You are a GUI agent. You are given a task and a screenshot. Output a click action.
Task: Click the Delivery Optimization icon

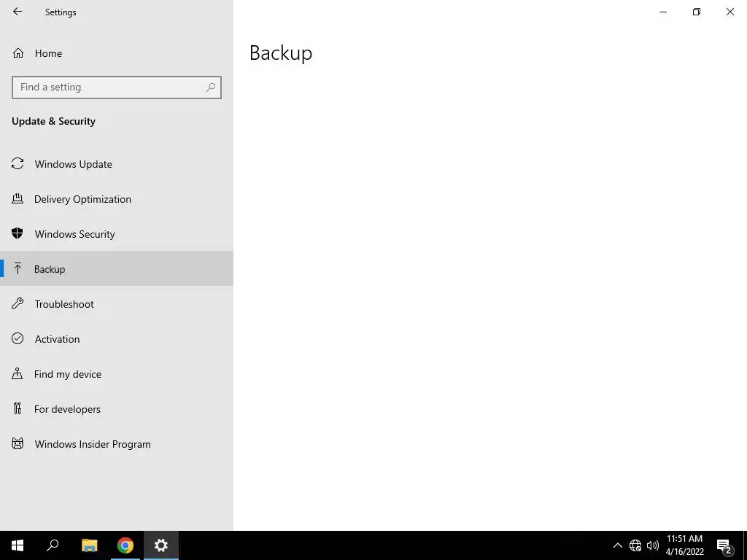(18, 198)
